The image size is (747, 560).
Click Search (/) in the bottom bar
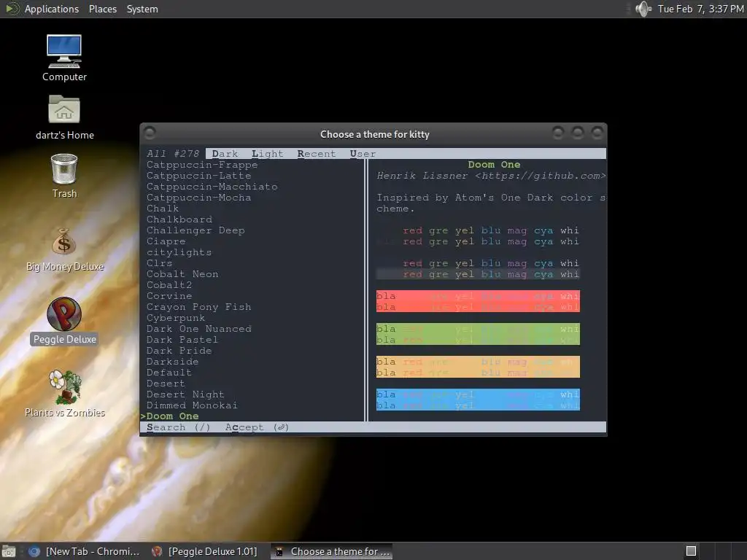point(178,427)
